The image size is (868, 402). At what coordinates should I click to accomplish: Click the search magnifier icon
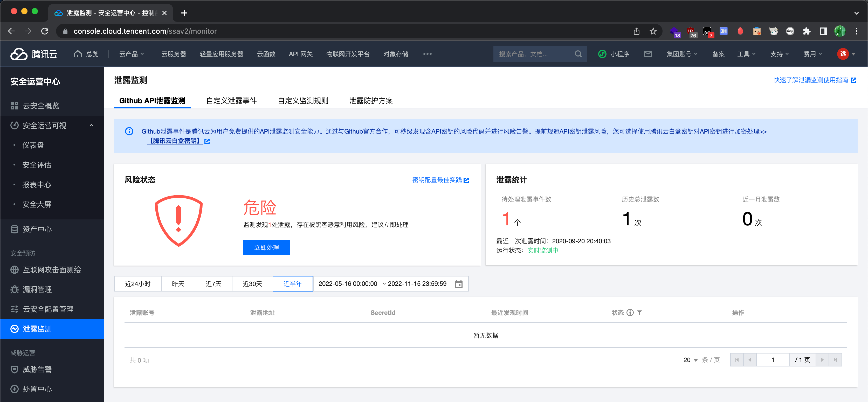[x=578, y=54]
